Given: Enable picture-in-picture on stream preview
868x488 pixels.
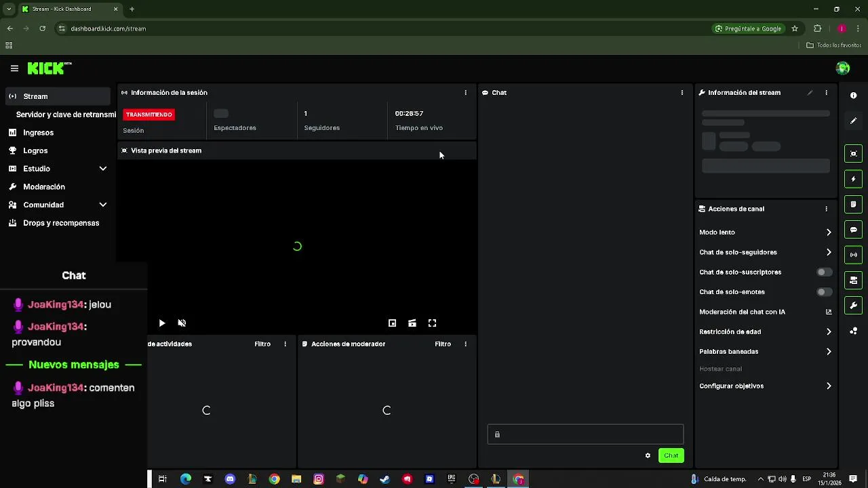Looking at the screenshot, I should tap(392, 323).
